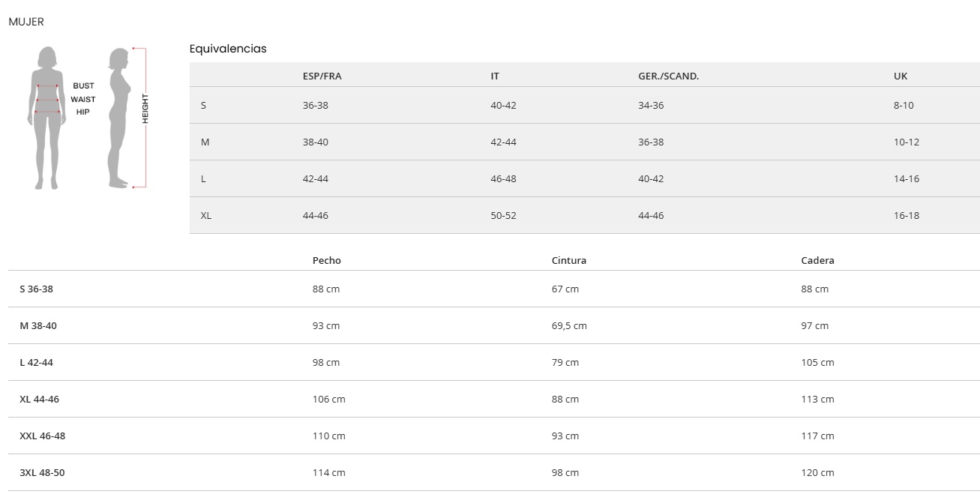The image size is (980, 494).
Task: Click the 69,5 cm waist value
Action: coord(569,326)
